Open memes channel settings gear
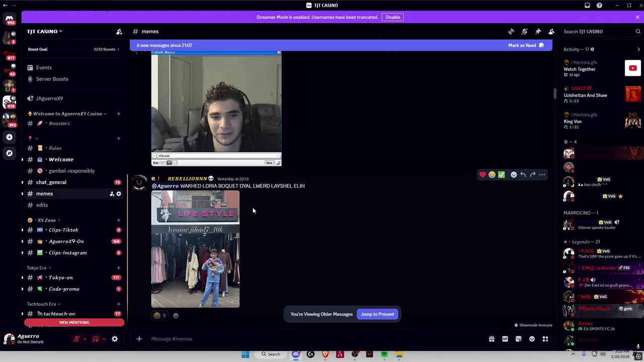This screenshot has height=362, width=644. (119, 194)
